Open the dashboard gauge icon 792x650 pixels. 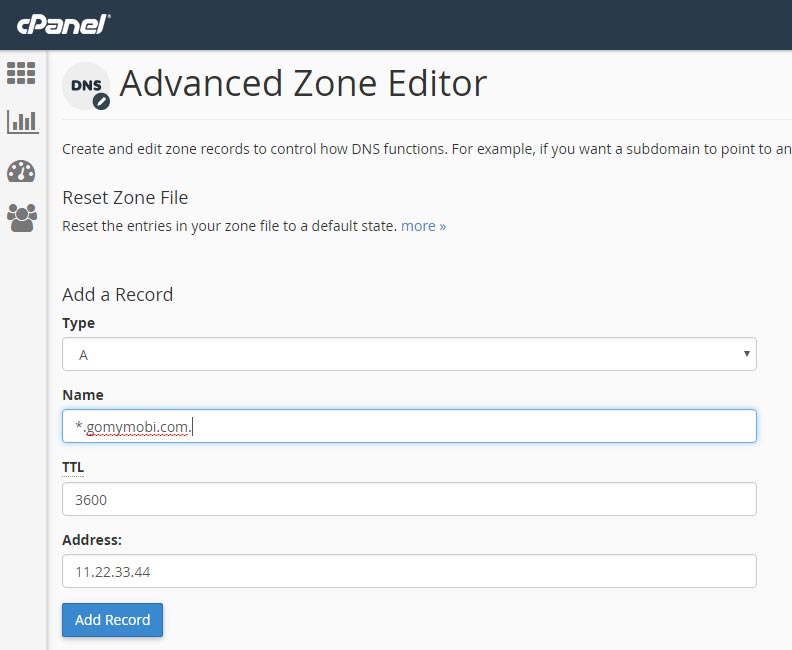click(x=21, y=171)
